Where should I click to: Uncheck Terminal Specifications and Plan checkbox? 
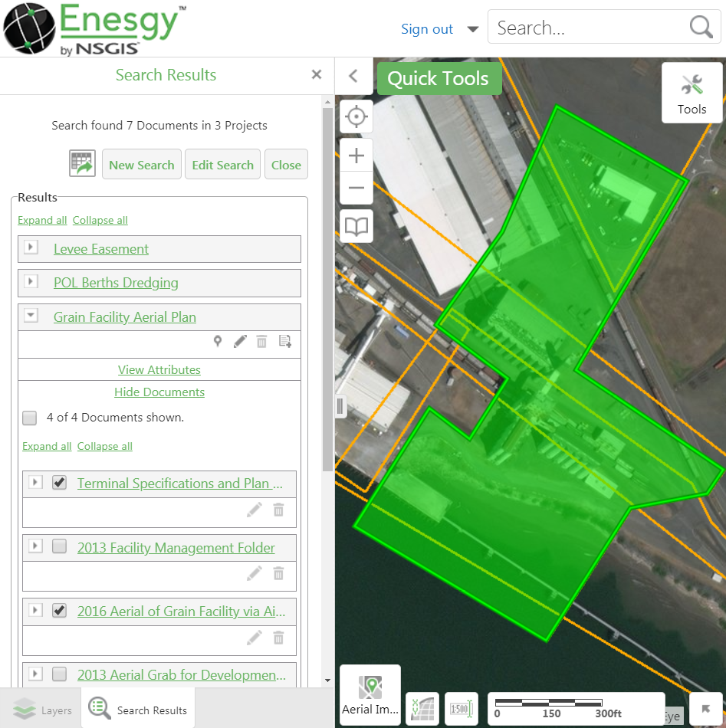pos(60,482)
